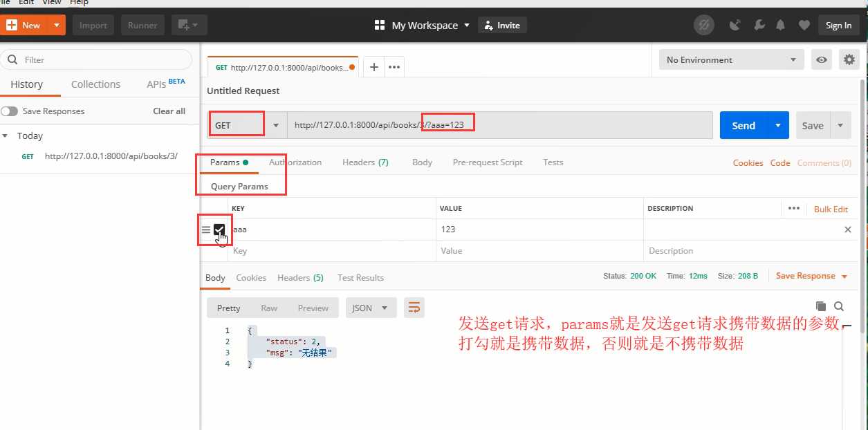This screenshot has height=430, width=868.
Task: Open the Pre-request Script tab
Action: point(488,162)
